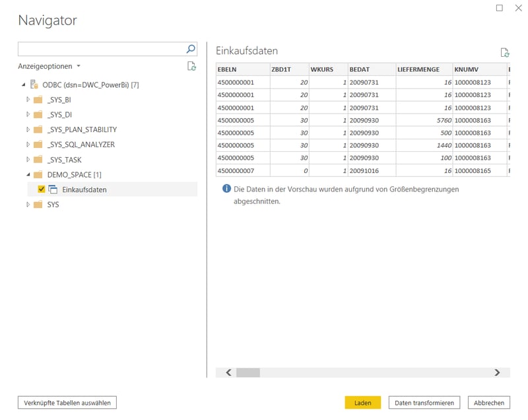Click into the navigator search field
Screen dimensions: 528x420
[101, 49]
